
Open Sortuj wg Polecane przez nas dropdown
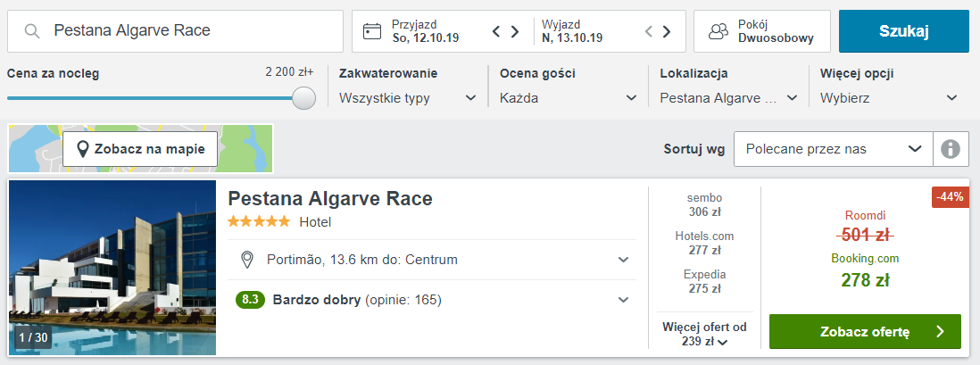pos(834,149)
